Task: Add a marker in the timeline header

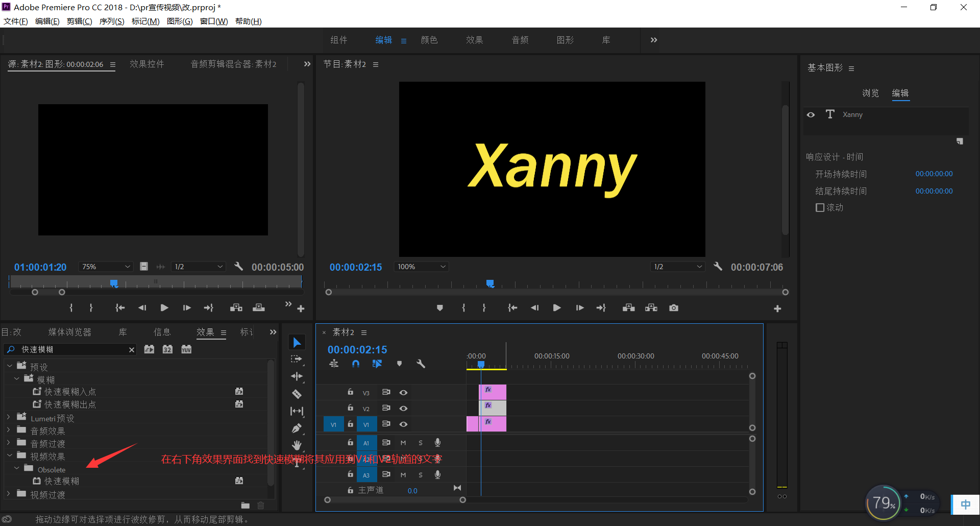Action: [399, 364]
